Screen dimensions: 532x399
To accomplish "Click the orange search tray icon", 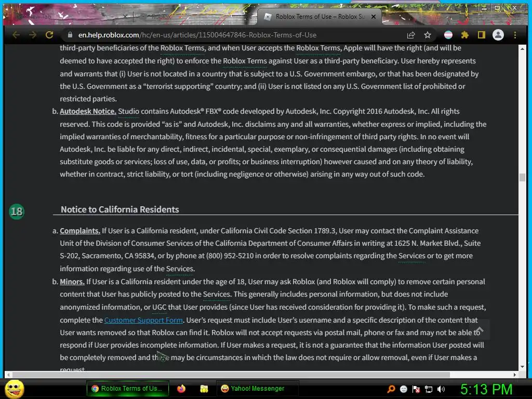I will point(391,389).
